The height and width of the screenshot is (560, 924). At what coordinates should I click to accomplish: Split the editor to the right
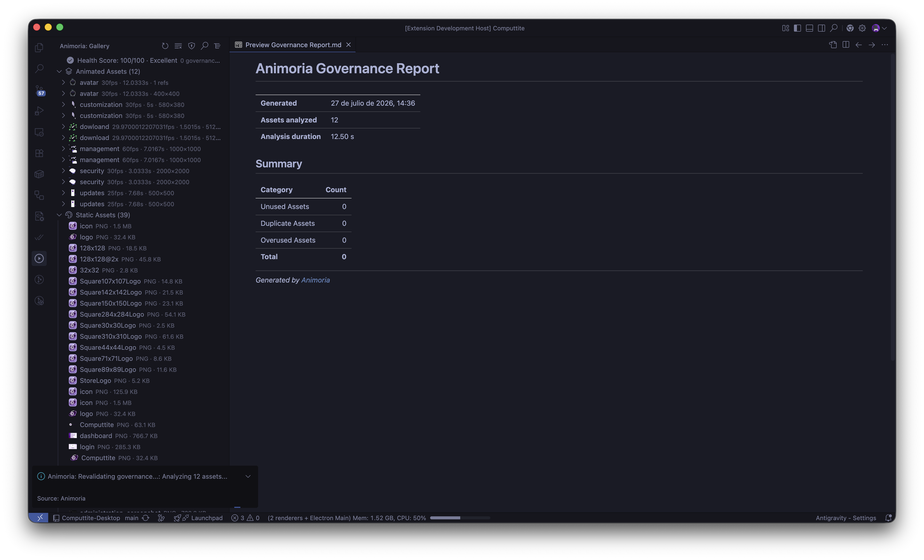[x=846, y=45]
